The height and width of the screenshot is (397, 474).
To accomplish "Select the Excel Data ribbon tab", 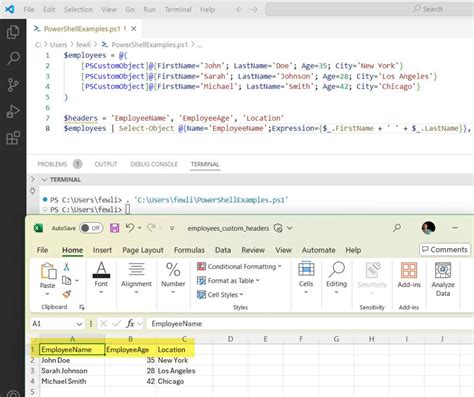I will [223, 250].
